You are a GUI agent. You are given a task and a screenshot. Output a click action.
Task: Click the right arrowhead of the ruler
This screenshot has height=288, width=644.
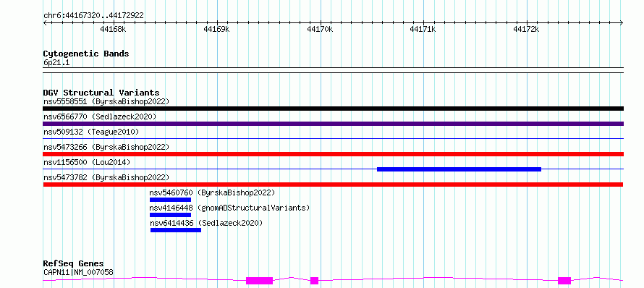(622, 23)
